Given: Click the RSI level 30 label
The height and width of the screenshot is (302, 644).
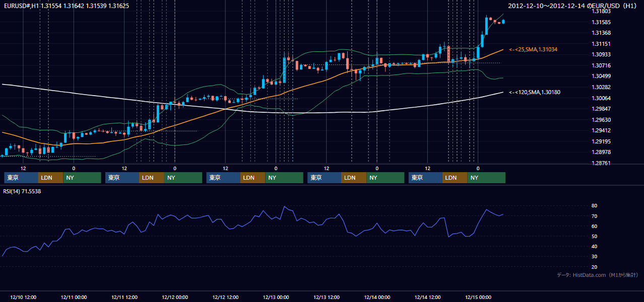Looking at the screenshot, I should click(595, 257).
